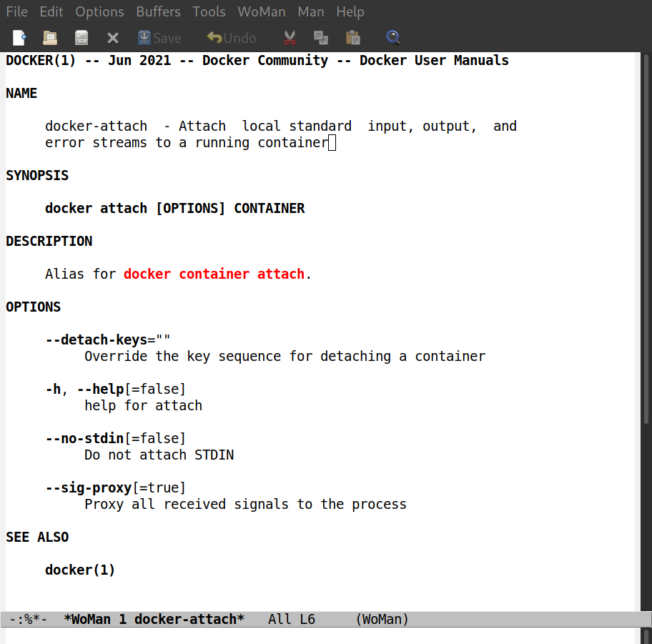Click the --detach-keys="" option text
Image resolution: width=652 pixels, height=644 pixels.
(108, 340)
